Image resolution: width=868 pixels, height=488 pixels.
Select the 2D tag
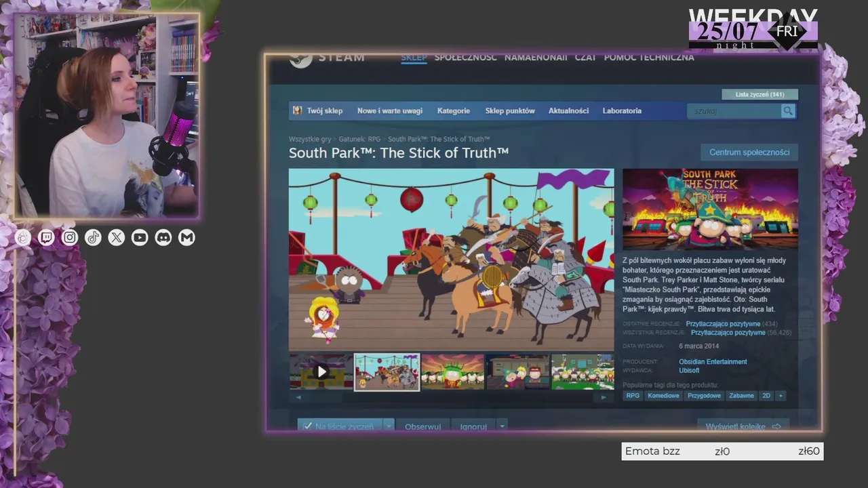coord(766,396)
